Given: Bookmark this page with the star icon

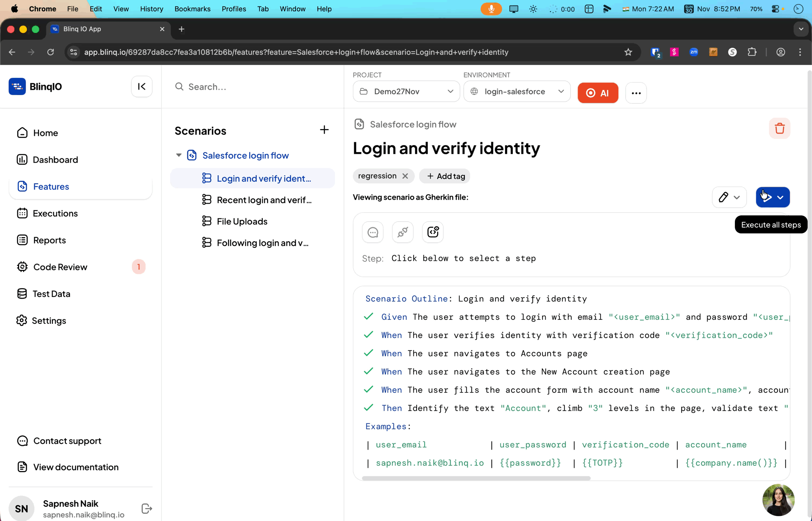Looking at the screenshot, I should click(628, 52).
